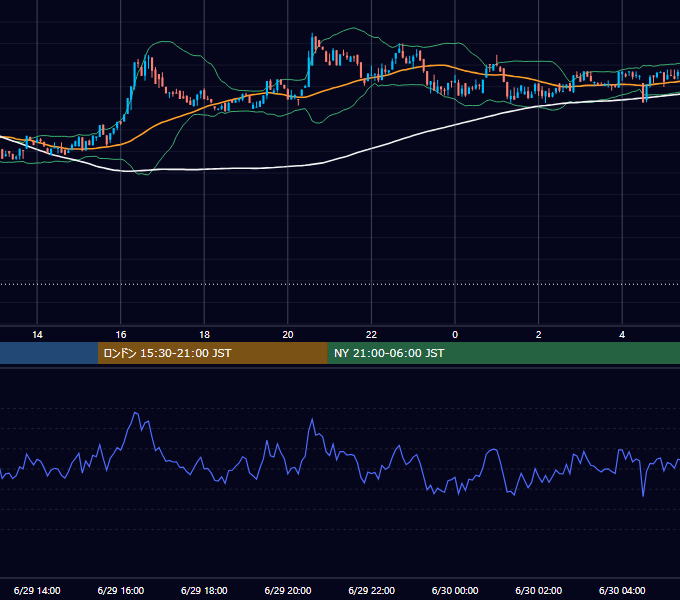Image resolution: width=680 pixels, height=600 pixels.
Task: Select the 4 hour axis label
Action: 622,335
